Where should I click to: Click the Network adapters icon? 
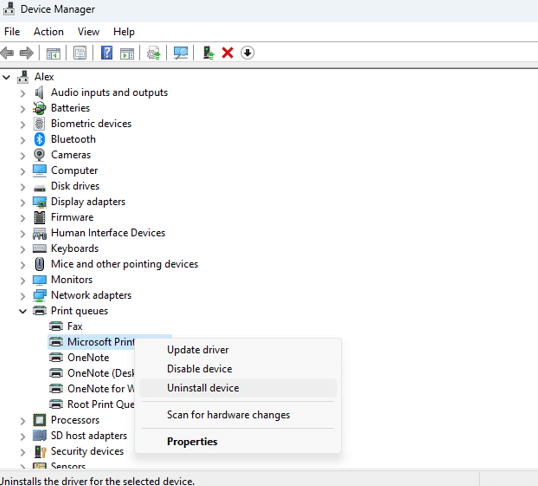point(39,296)
